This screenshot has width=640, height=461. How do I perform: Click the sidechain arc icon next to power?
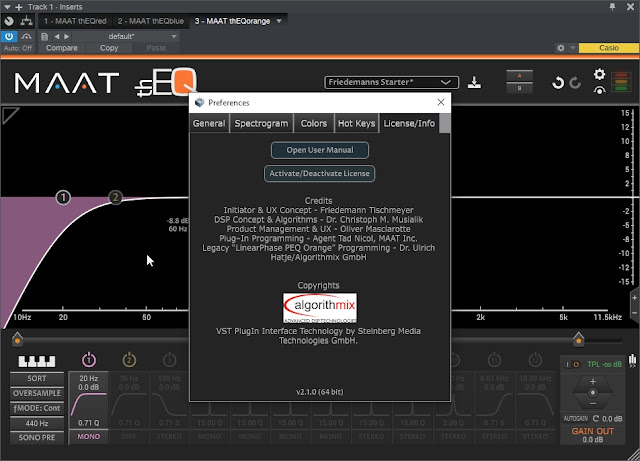[x=27, y=36]
